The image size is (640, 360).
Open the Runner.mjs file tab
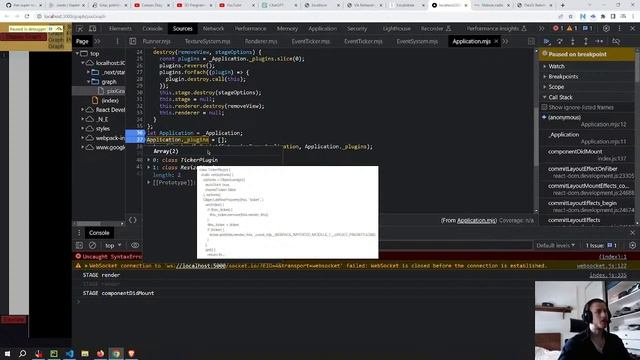(x=156, y=41)
